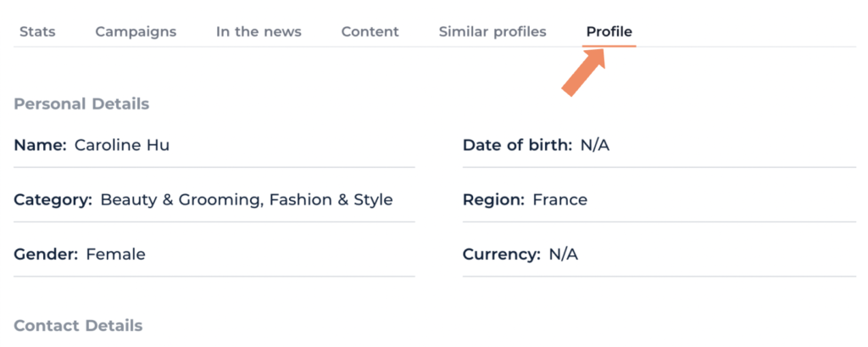Click the Date of birth N/A value

(595, 145)
